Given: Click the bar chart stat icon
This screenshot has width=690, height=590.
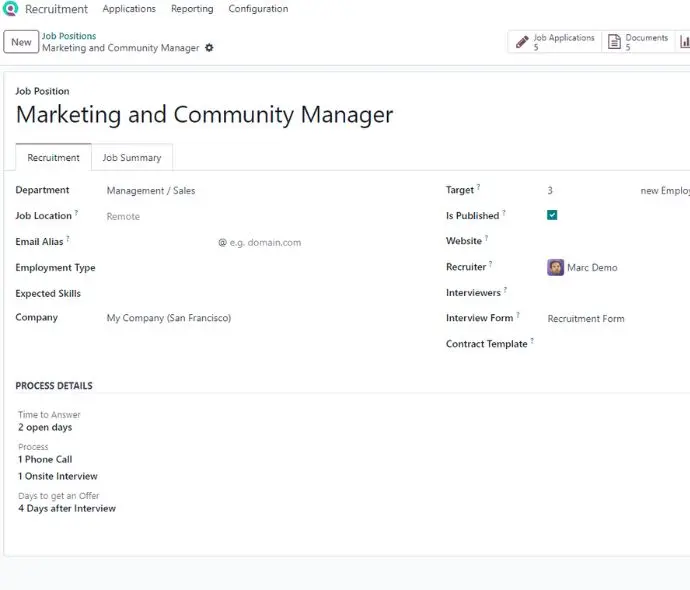Looking at the screenshot, I should 685,42.
